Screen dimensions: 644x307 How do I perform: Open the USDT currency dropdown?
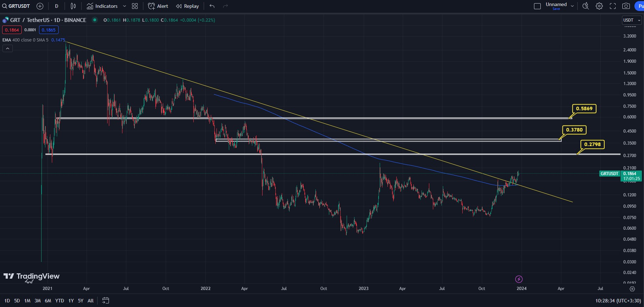pos(632,20)
